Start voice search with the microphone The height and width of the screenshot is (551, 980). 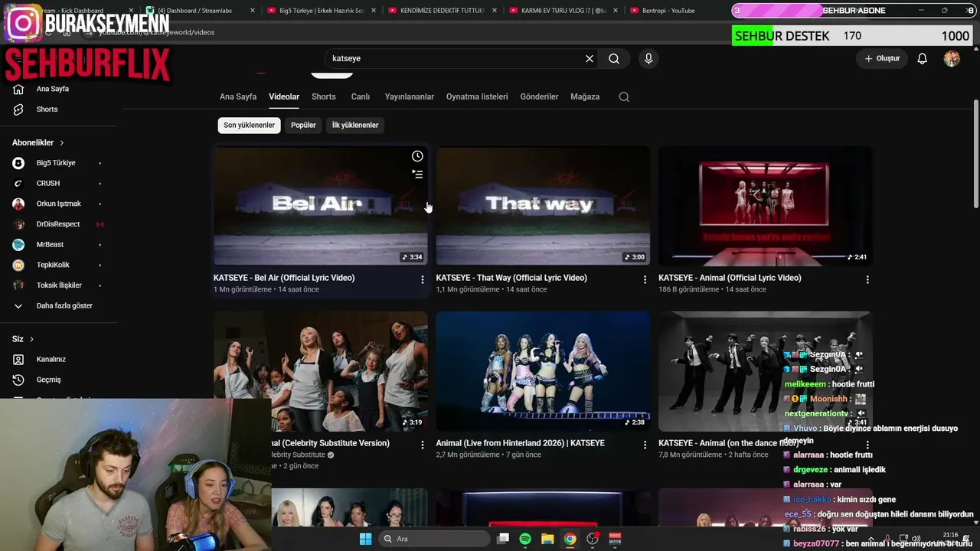[x=648, y=59]
